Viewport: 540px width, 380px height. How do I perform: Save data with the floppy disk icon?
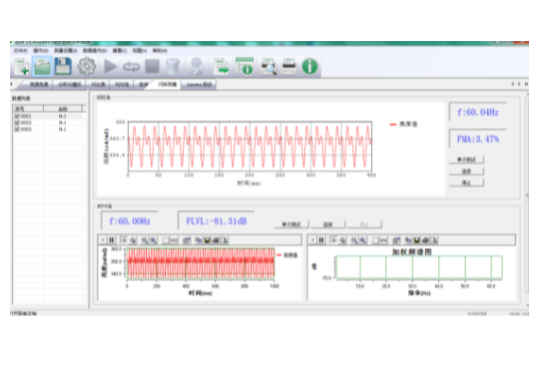coord(63,66)
